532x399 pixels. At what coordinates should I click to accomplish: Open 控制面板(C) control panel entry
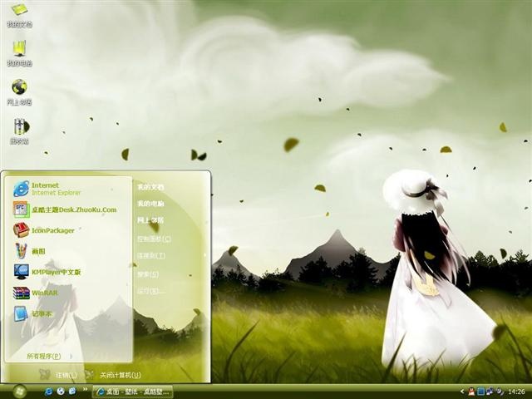[154, 239]
